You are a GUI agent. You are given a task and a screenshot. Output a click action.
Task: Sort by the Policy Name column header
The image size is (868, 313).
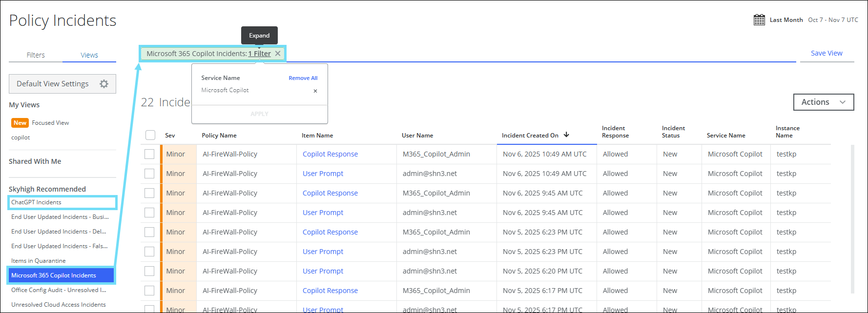click(x=219, y=136)
